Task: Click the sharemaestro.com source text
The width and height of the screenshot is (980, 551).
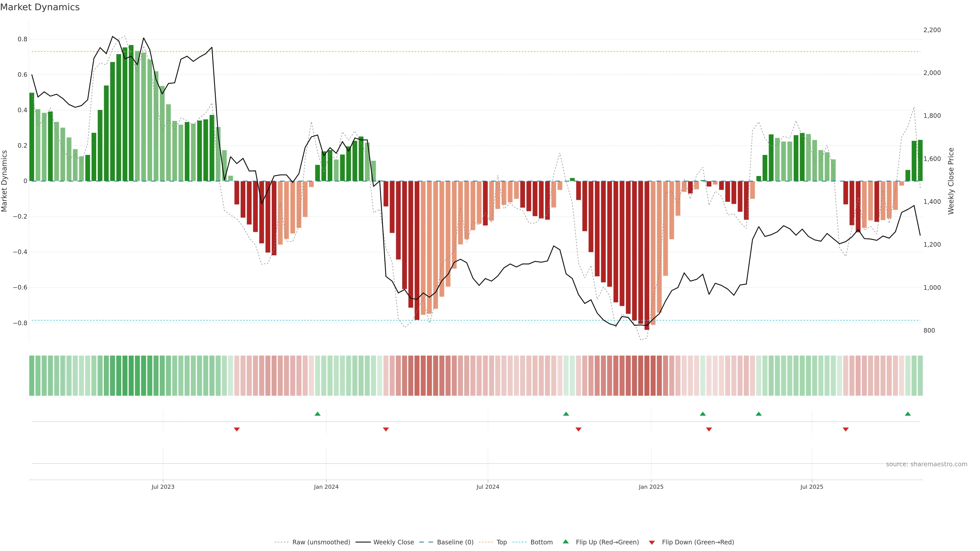Action: (x=926, y=464)
